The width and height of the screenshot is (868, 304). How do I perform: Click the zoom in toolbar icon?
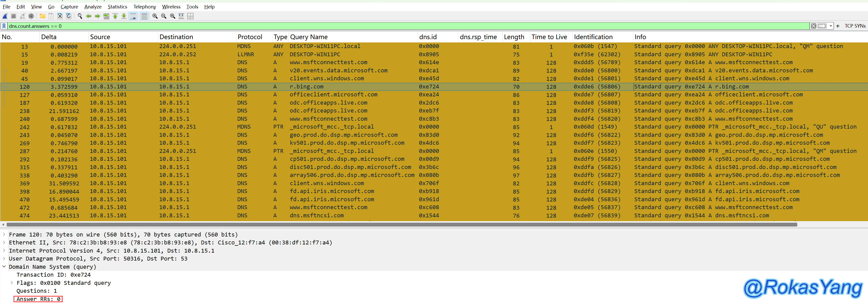tap(155, 16)
